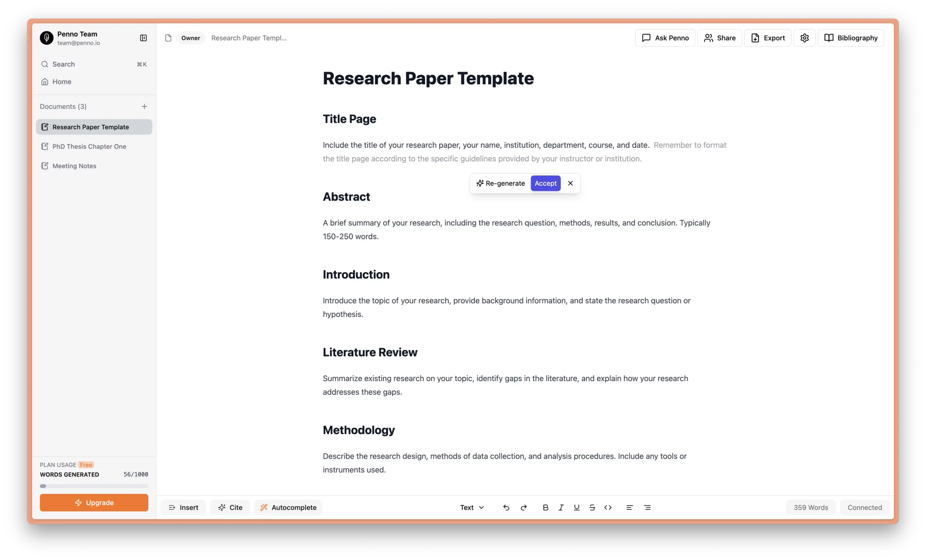Click the Methodology paragraph text
Screen dimensions: 926x560
(x=504, y=463)
